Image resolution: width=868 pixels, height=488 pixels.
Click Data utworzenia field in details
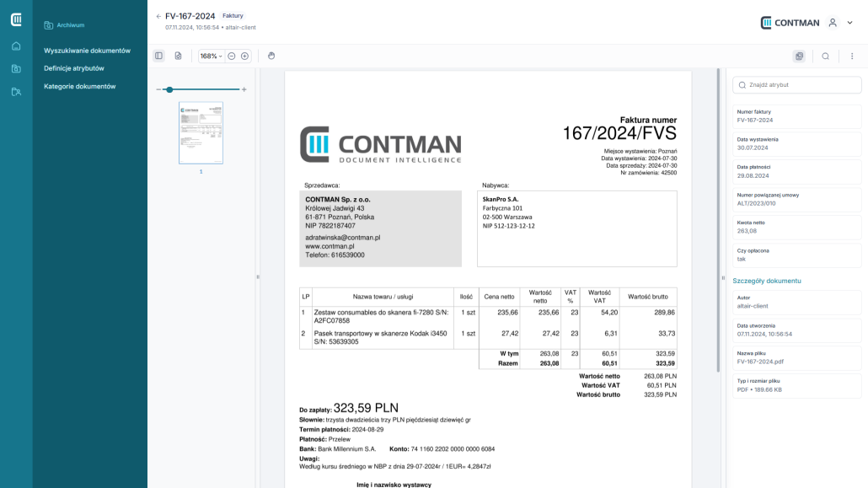point(796,330)
